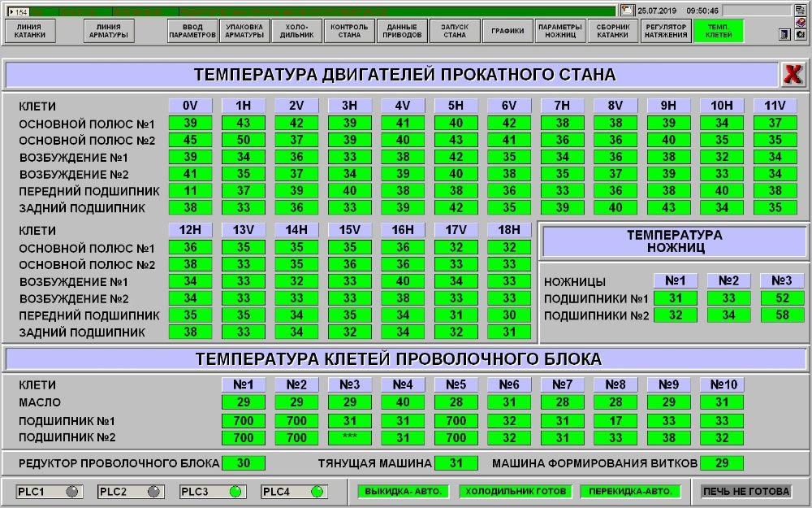Click value 11 in ПЕРЕДНИЙ ПОДШИПНИК for 0V

190,191
